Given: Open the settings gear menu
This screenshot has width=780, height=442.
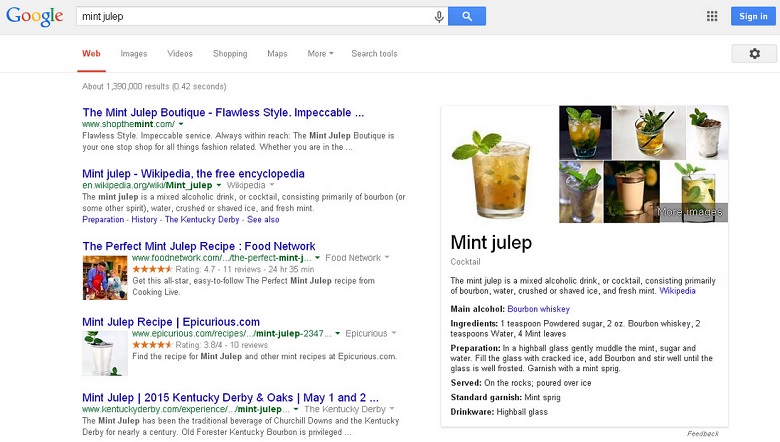Looking at the screenshot, I should pyautogui.click(x=754, y=53).
